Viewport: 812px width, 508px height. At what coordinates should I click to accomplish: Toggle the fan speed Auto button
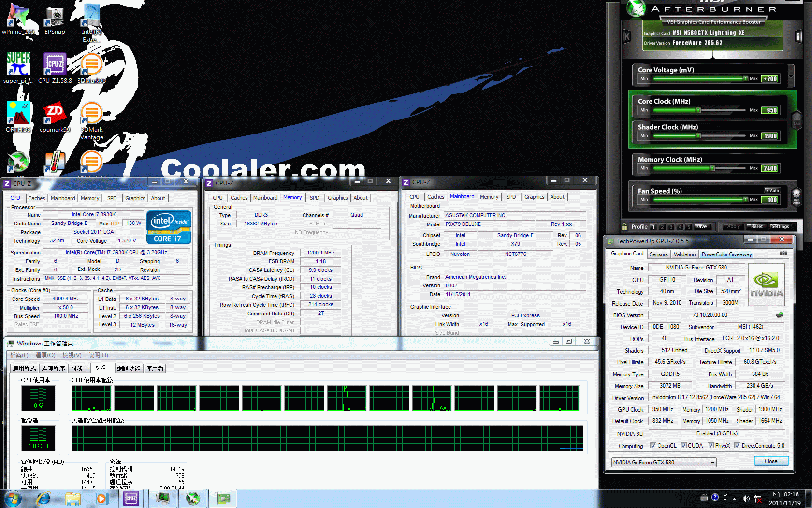(772, 191)
